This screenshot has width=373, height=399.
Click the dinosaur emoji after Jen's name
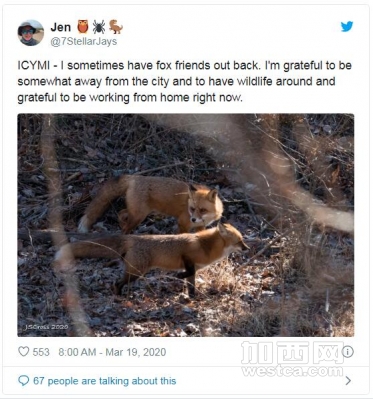click(116, 27)
